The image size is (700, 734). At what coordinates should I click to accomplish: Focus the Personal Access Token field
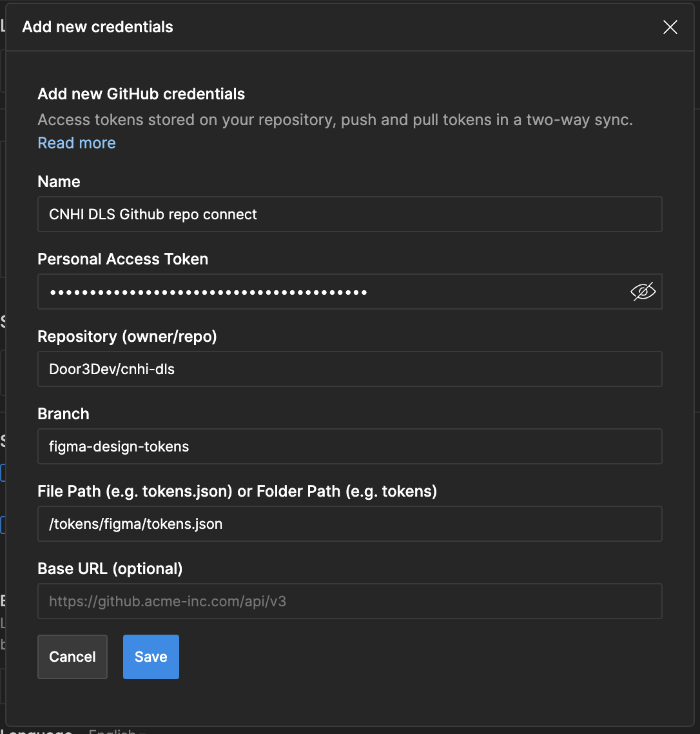(x=349, y=292)
